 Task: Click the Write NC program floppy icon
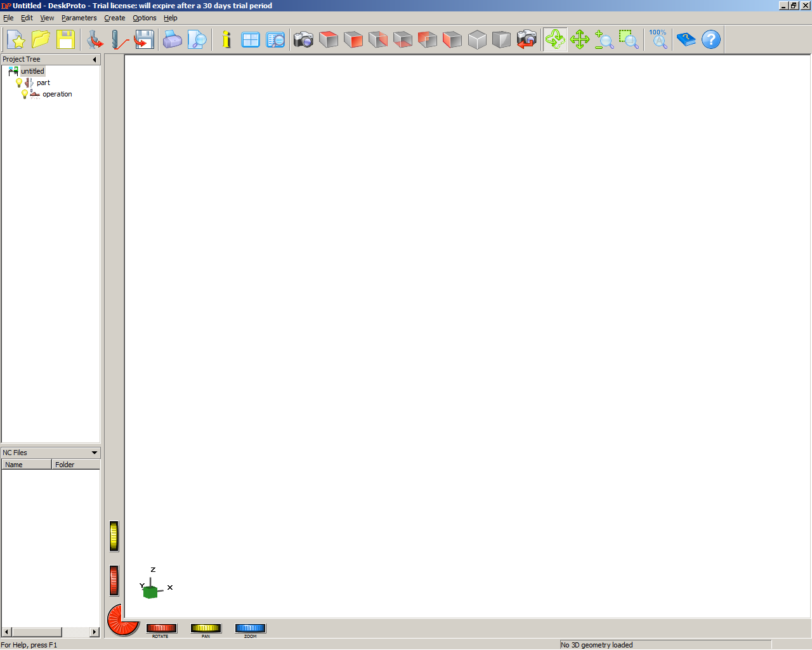(144, 39)
